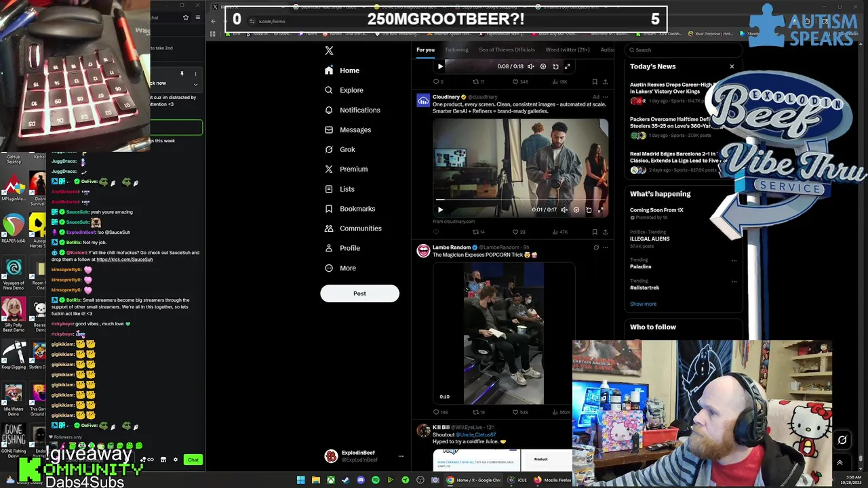Click Show more under What's happening
Viewport: 868px width, 488px height.
click(x=643, y=304)
